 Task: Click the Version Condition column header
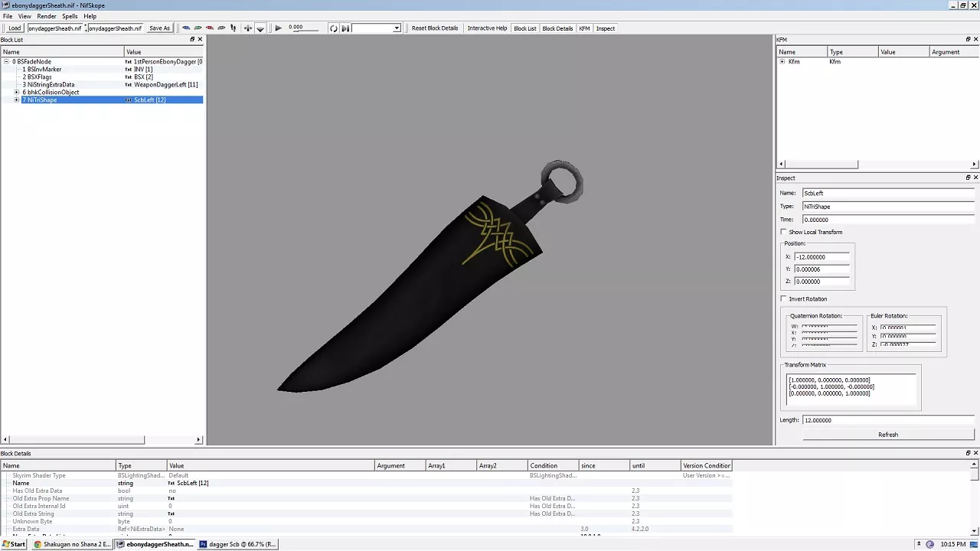706,465
